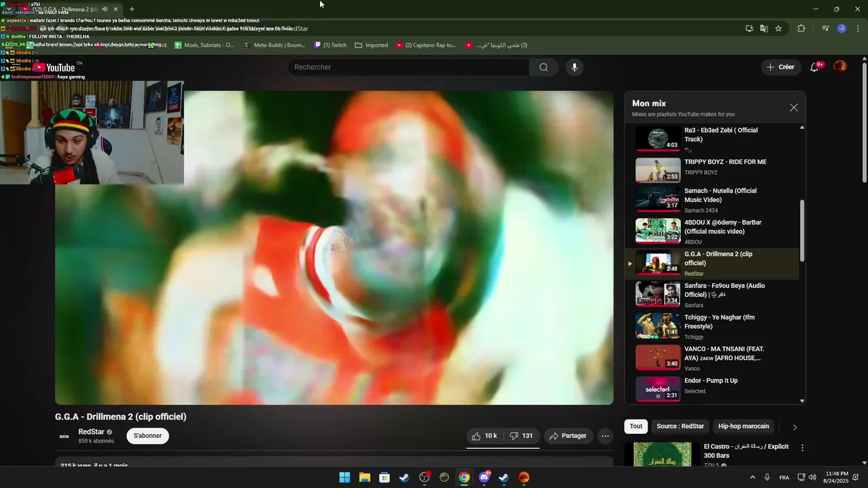
Task: Show hidden system tray icons
Action: click(x=752, y=477)
